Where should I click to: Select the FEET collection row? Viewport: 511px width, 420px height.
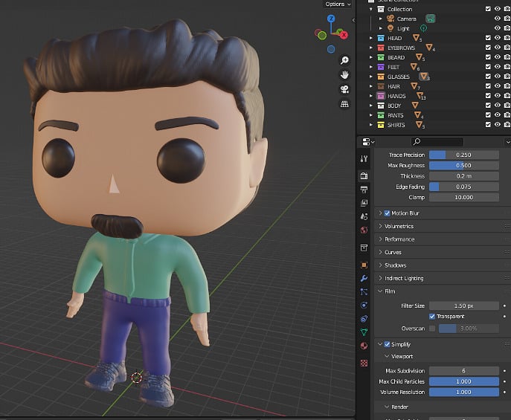click(434, 67)
